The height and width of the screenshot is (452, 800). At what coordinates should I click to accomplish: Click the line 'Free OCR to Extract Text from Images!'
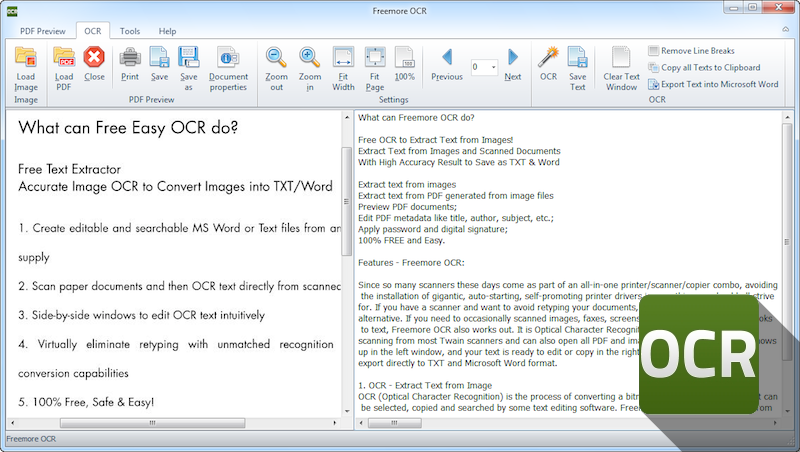(435, 140)
